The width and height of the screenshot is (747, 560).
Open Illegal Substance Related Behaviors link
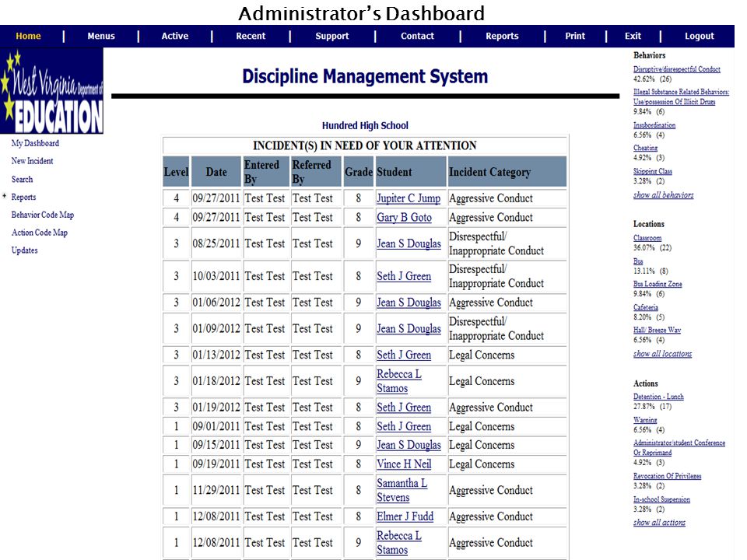pyautogui.click(x=681, y=97)
